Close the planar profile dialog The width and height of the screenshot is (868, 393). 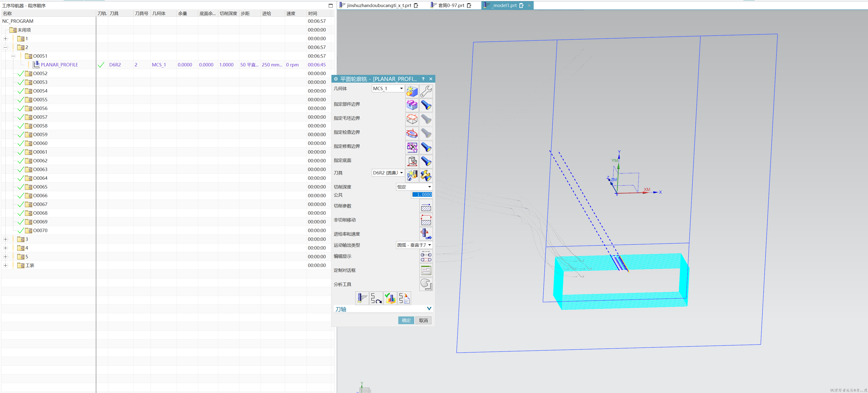coord(431,79)
